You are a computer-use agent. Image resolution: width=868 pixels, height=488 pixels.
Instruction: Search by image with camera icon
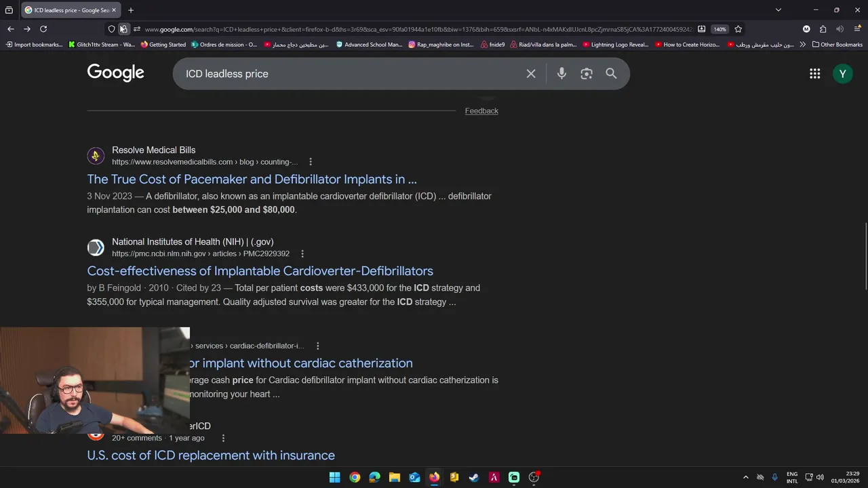(587, 74)
